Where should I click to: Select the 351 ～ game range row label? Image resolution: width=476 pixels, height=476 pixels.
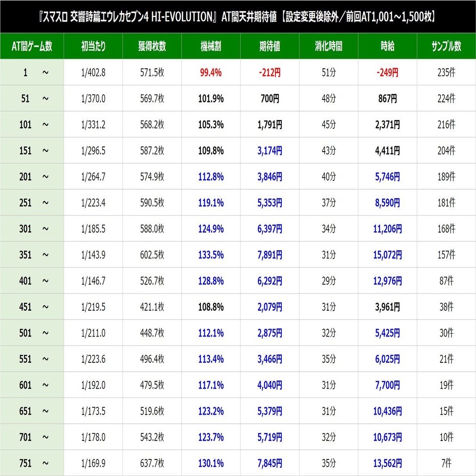coord(32,255)
